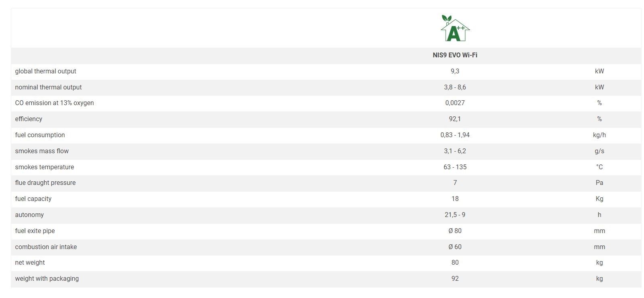Select the global thermal output row label
Screen dimensions: 644x298
click(45, 71)
